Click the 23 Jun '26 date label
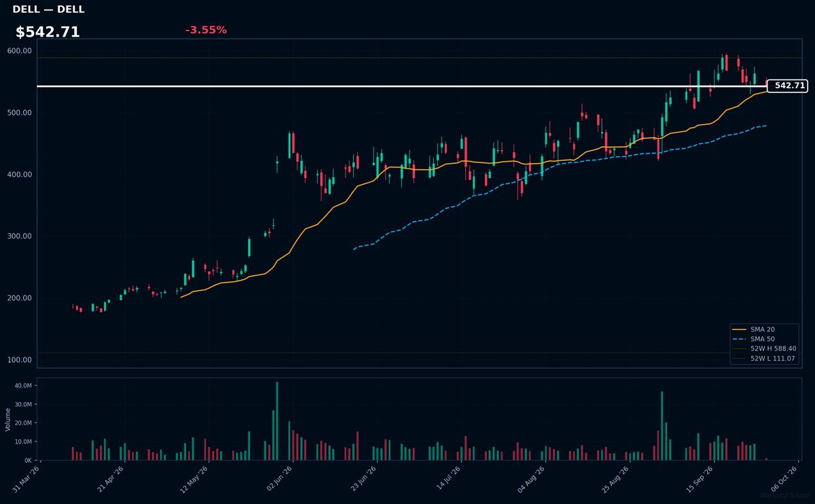The image size is (815, 504). coord(364,478)
